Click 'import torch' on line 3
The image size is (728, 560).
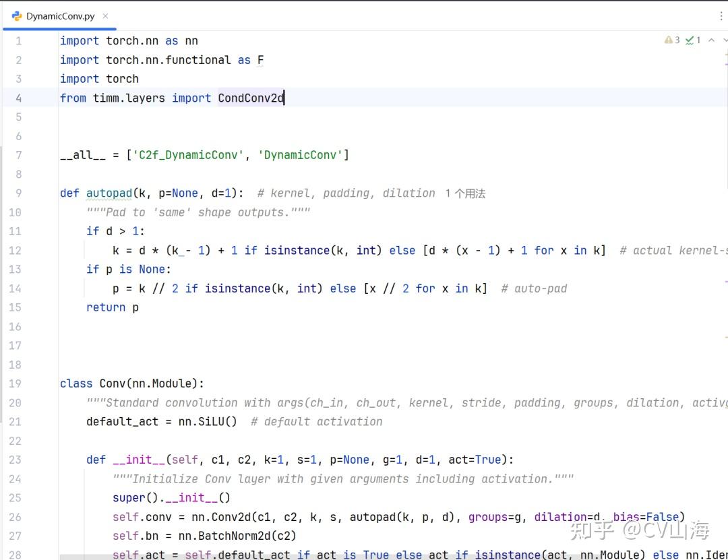pyautogui.click(x=99, y=79)
